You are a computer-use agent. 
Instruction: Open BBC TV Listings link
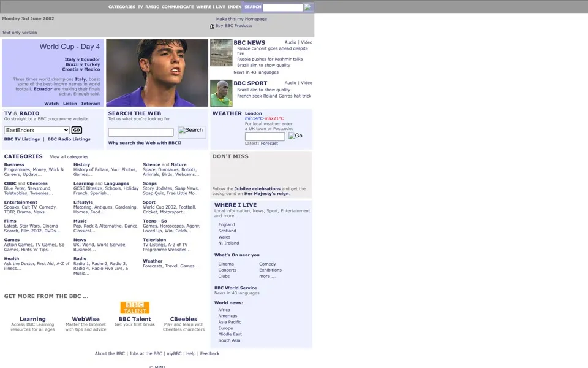[x=22, y=139]
